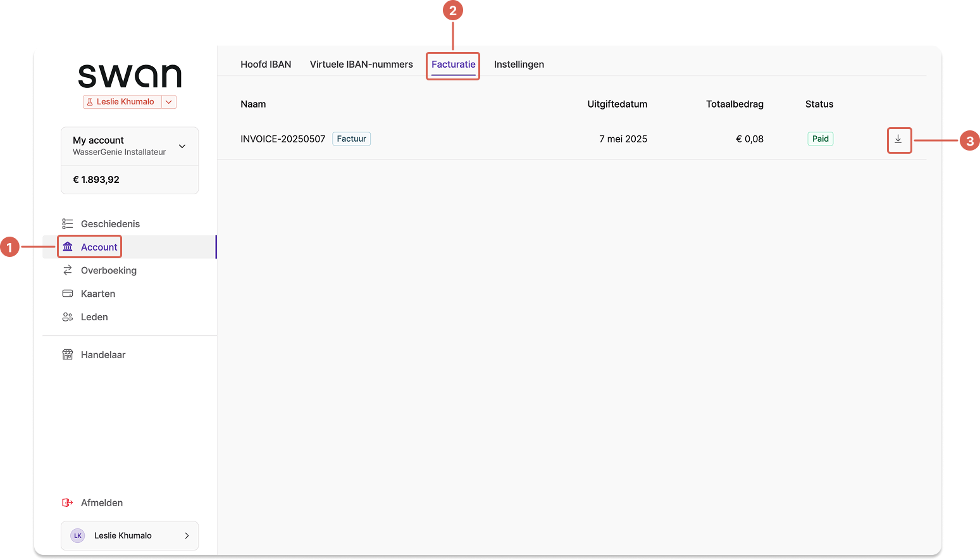Screen dimensions: 980x560
Task: Click the date 7 mei 2025
Action: pos(623,139)
